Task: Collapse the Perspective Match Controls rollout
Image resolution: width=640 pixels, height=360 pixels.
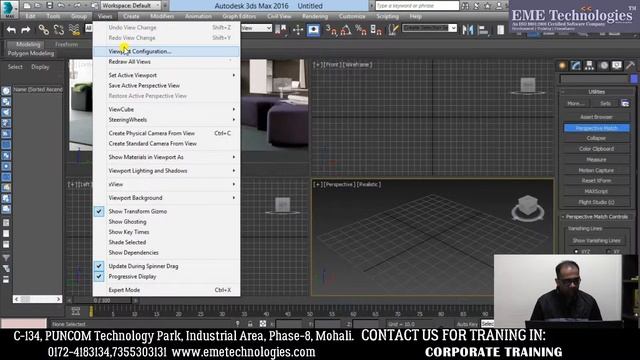Action: (596, 217)
